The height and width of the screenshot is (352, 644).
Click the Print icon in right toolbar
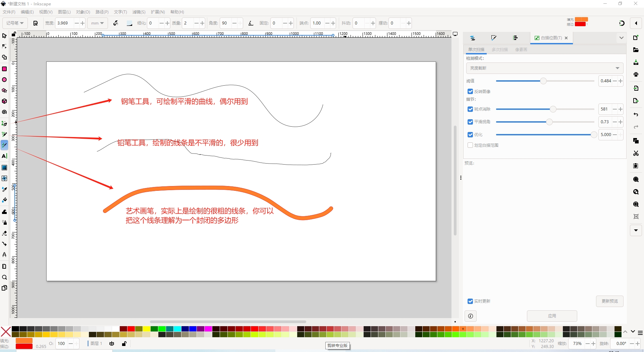(636, 75)
